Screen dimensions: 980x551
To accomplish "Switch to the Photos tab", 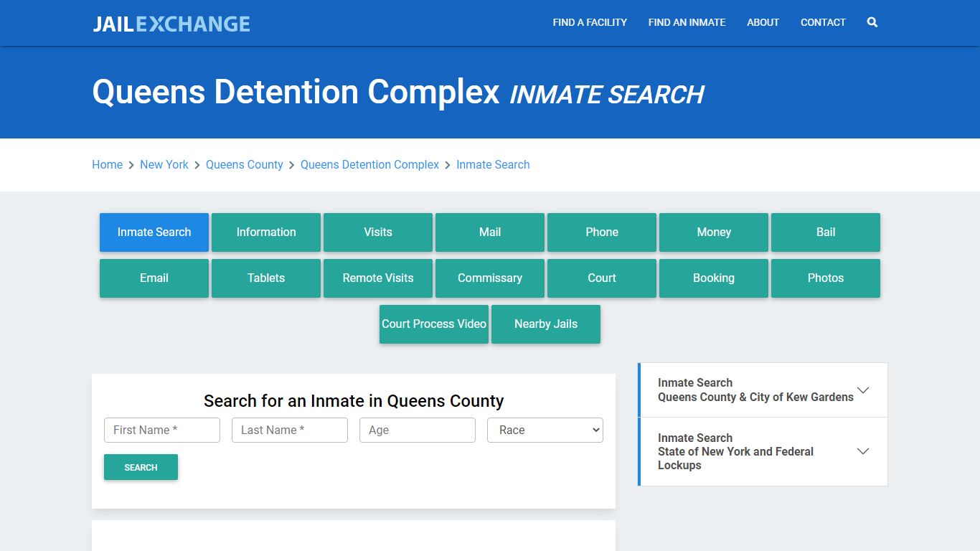I will point(826,278).
